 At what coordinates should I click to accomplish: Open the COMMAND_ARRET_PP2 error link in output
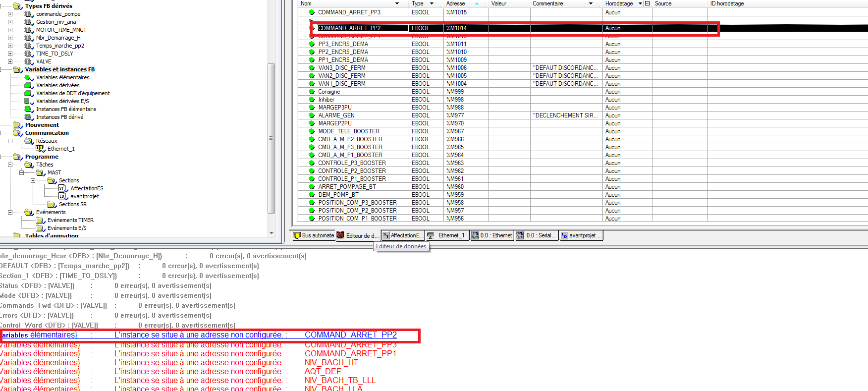(350, 335)
